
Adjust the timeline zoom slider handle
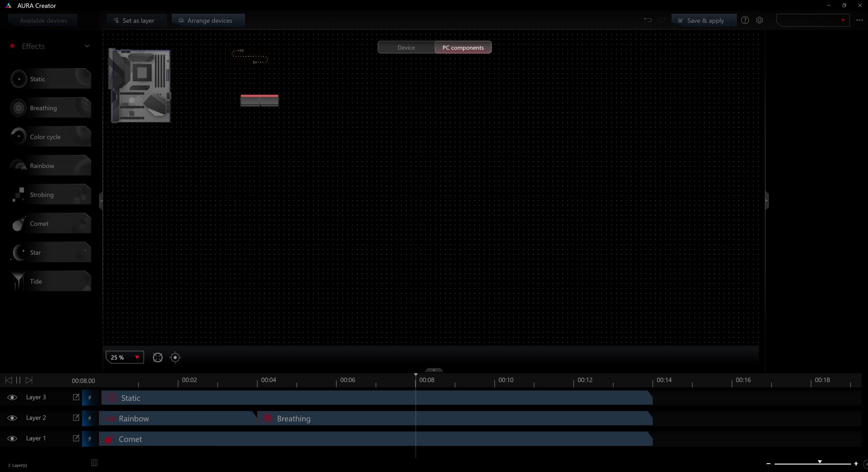click(820, 461)
